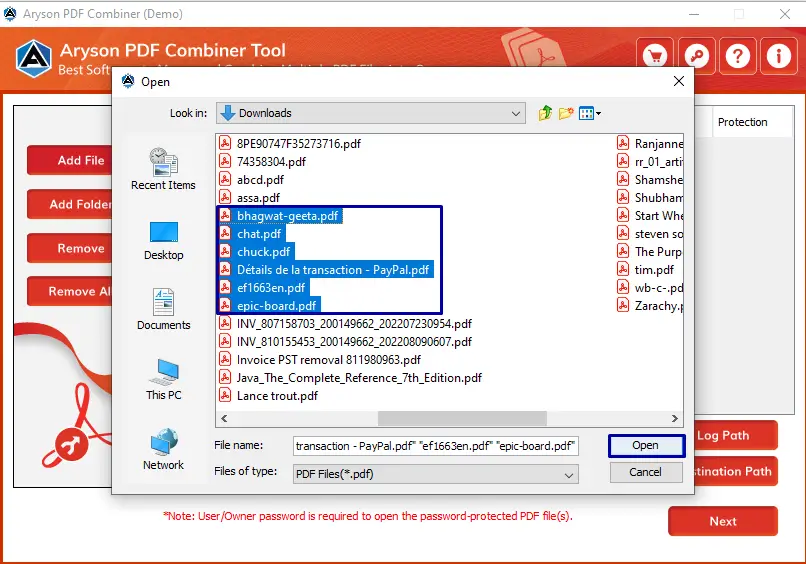The image size is (806, 564).
Task: Expand Files of type PDF dropdown
Action: pyautogui.click(x=569, y=475)
